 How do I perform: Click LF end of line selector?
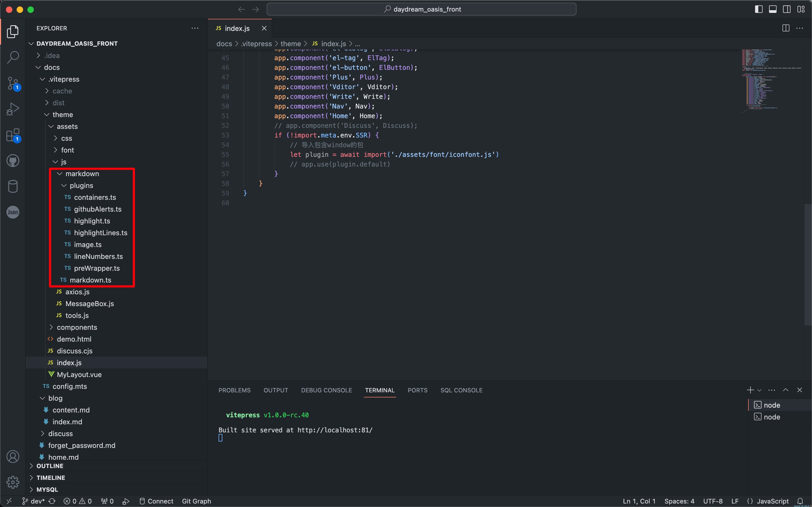pos(735,501)
